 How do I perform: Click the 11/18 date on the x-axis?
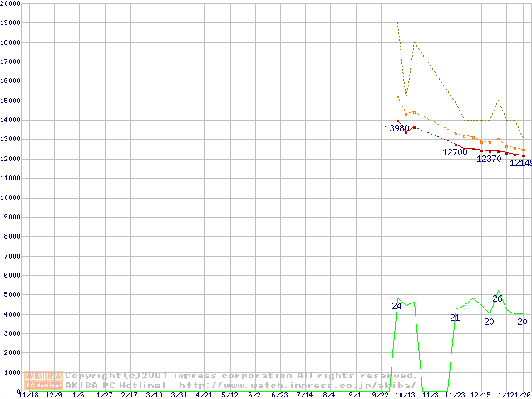(27, 395)
